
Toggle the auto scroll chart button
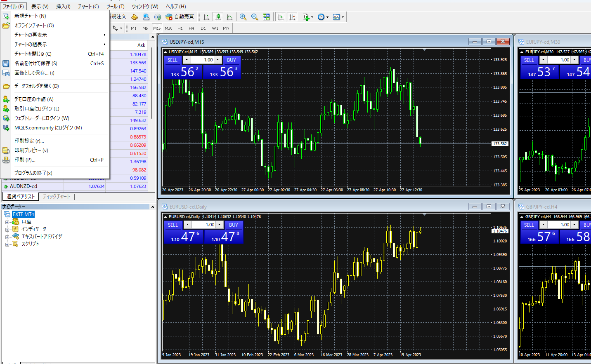(281, 17)
